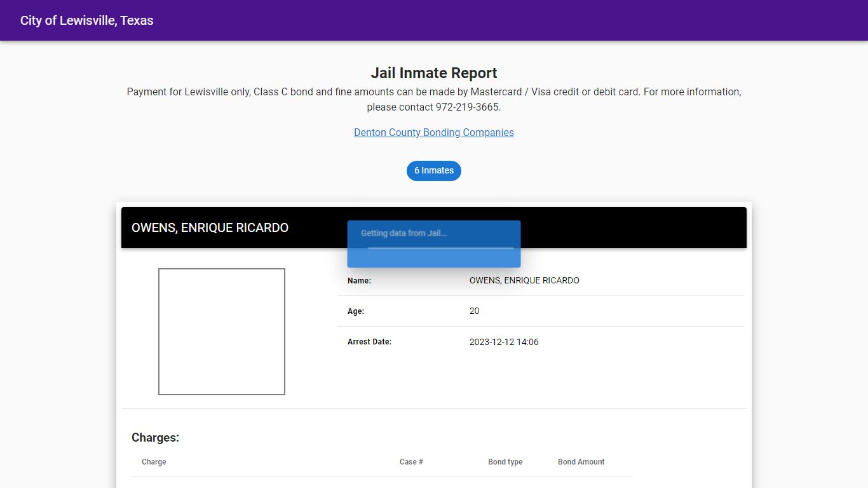Select the name value OWENS, ENRIQUE RICARDO
The width and height of the screenshot is (868, 488).
pyautogui.click(x=524, y=280)
